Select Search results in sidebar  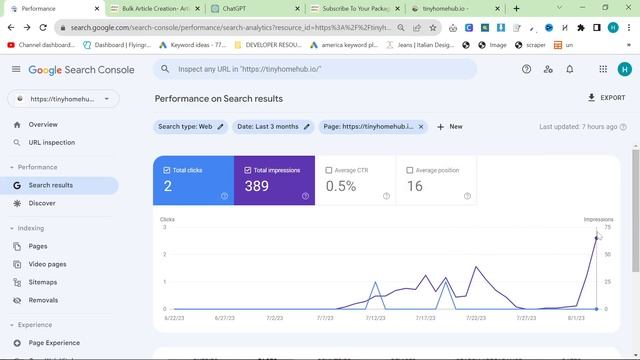[59, 185]
